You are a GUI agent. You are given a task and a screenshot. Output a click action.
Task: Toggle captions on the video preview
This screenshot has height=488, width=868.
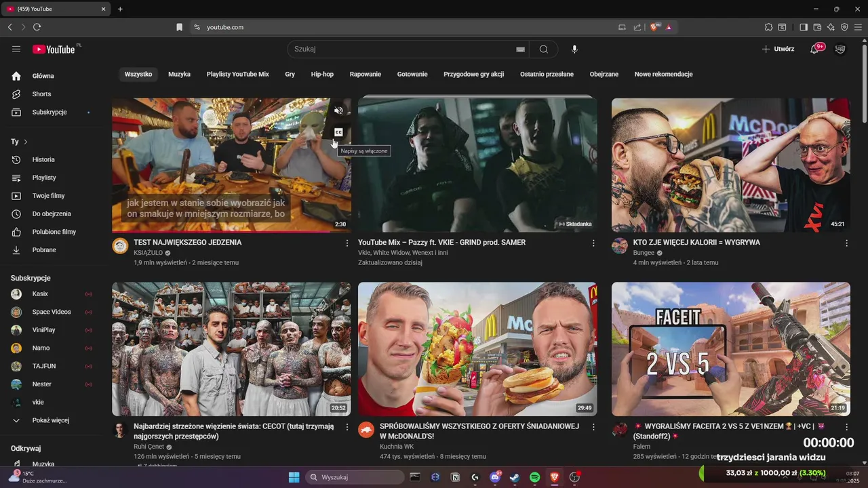(338, 132)
